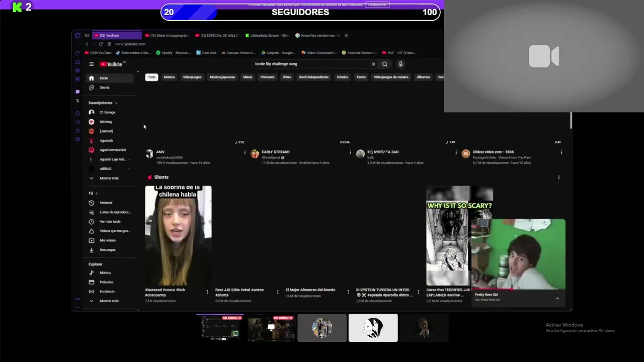The image size is (644, 362).
Task: Open En directo under Explorar
Action: (111, 291)
